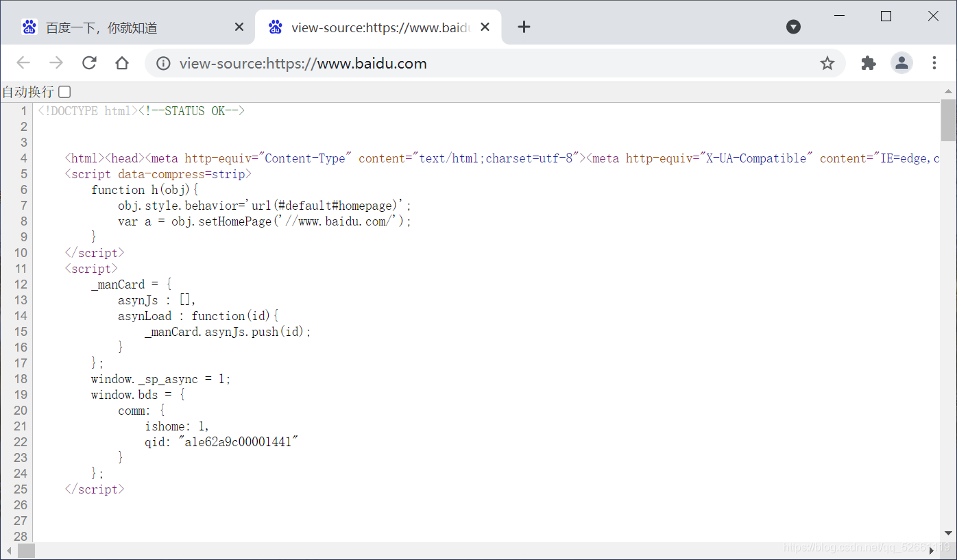The height and width of the screenshot is (560, 957).
Task: Click the vertical scrollbar thumb
Action: tap(949, 120)
